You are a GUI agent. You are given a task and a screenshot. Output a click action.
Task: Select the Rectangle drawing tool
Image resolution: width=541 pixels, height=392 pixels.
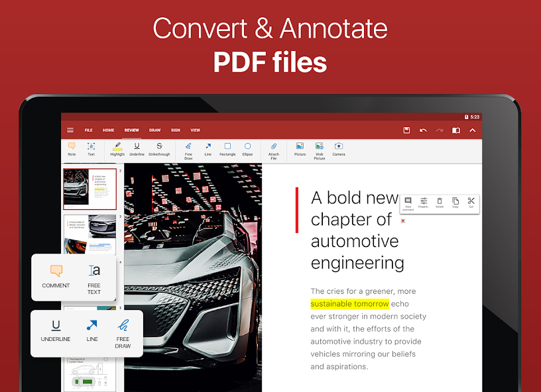point(227,149)
